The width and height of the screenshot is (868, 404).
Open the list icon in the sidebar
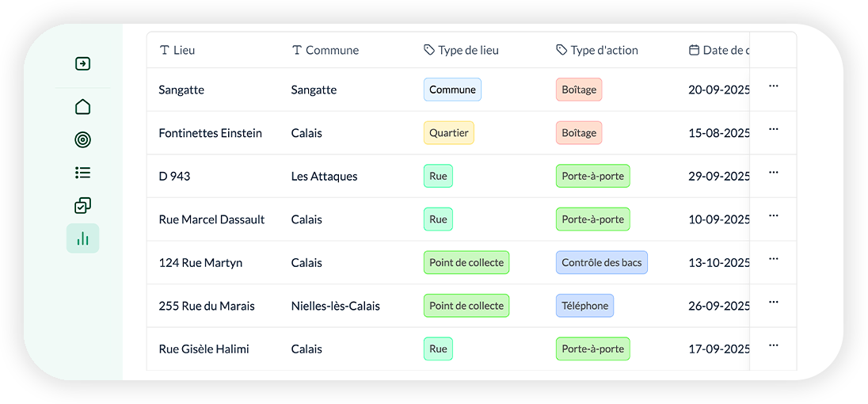pos(82,173)
